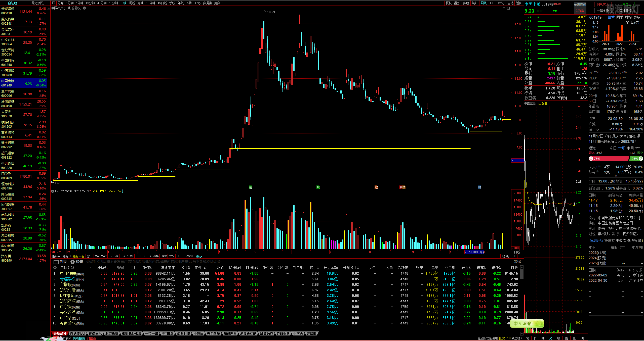644x341 pixels.
Task: Click the 闪电买入 button
Action: 603,5
